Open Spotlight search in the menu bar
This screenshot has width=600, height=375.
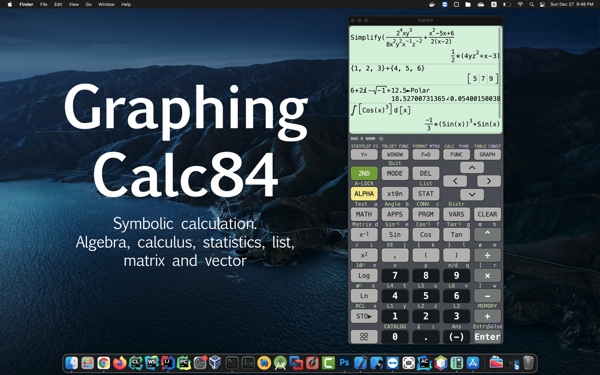(532, 4)
